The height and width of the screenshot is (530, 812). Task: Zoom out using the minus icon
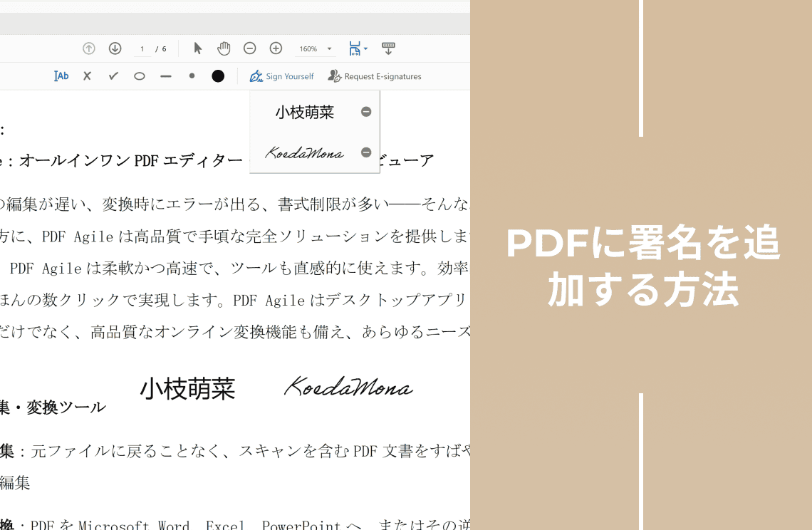[249, 48]
